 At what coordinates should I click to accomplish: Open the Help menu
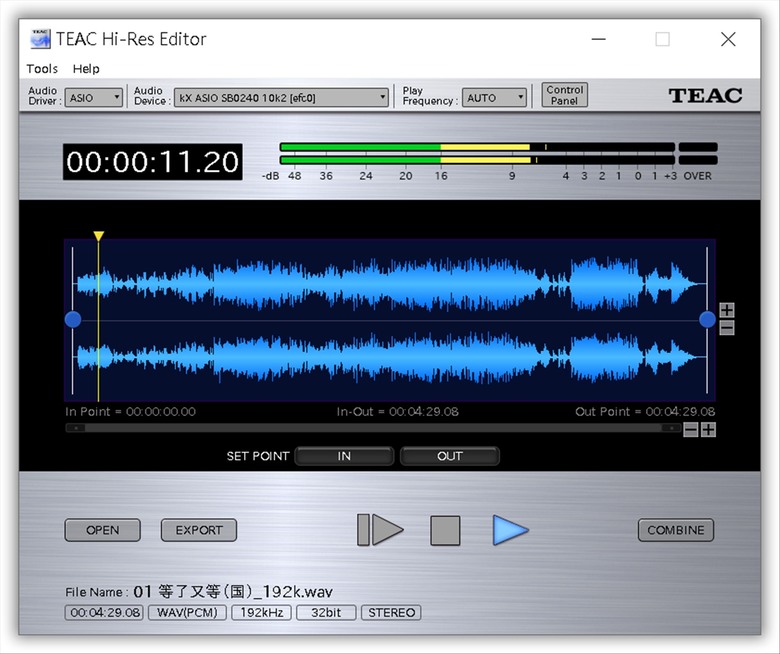86,69
